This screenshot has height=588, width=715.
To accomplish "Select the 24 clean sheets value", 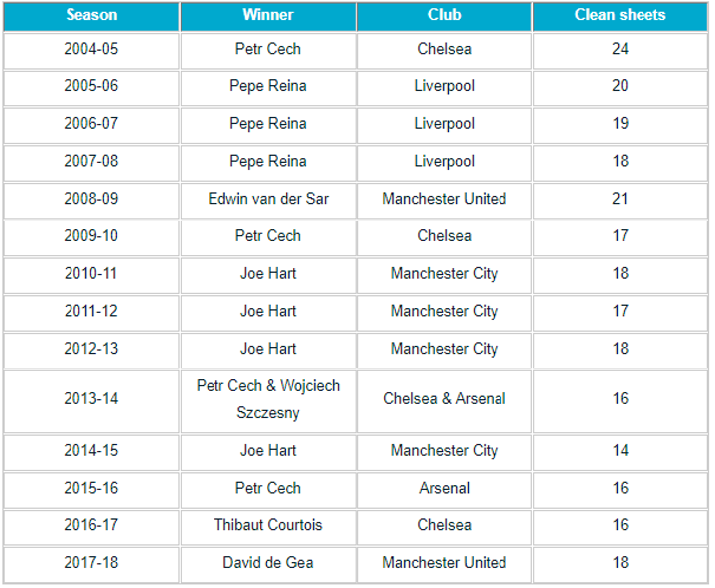I will coord(620,49).
